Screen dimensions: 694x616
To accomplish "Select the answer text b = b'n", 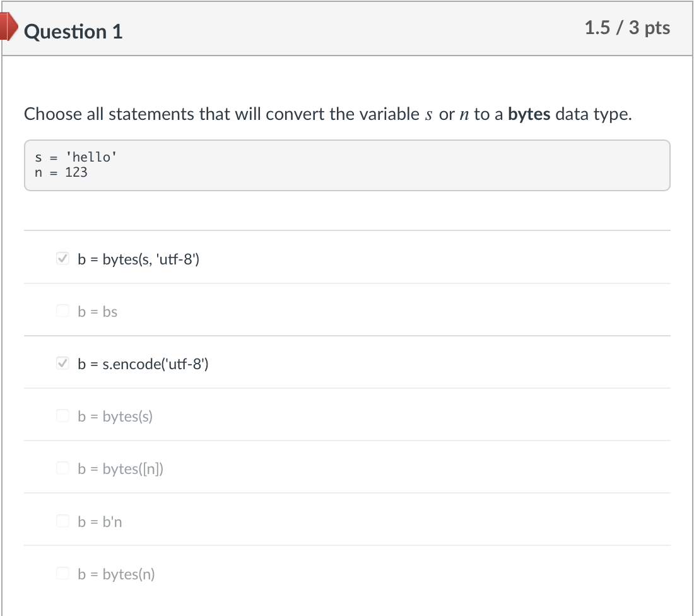I will click(x=100, y=521).
